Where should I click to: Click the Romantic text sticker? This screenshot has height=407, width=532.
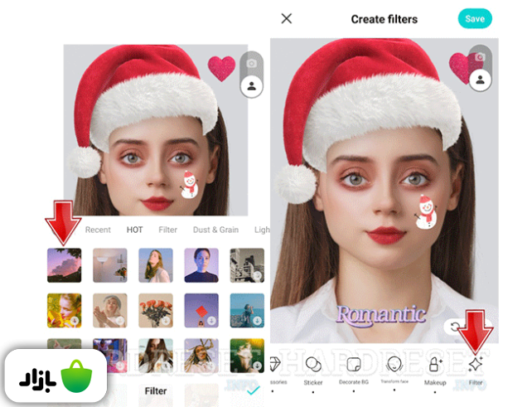click(x=380, y=314)
